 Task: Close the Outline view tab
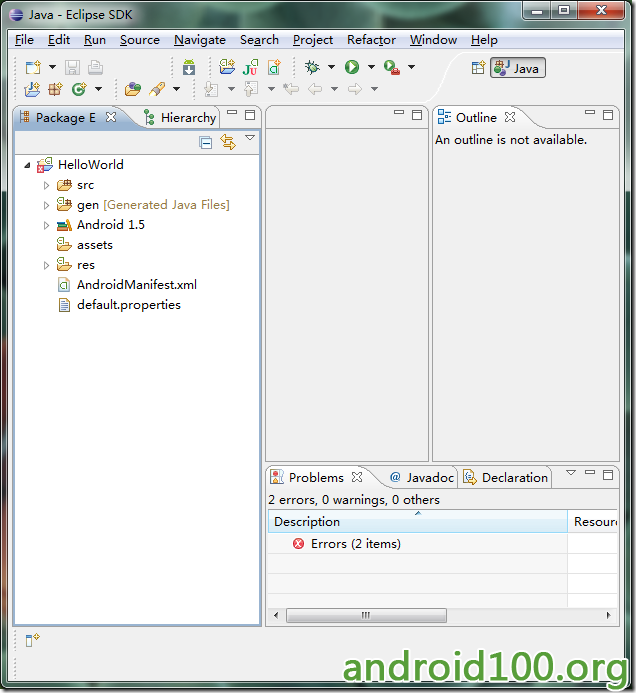click(x=510, y=117)
